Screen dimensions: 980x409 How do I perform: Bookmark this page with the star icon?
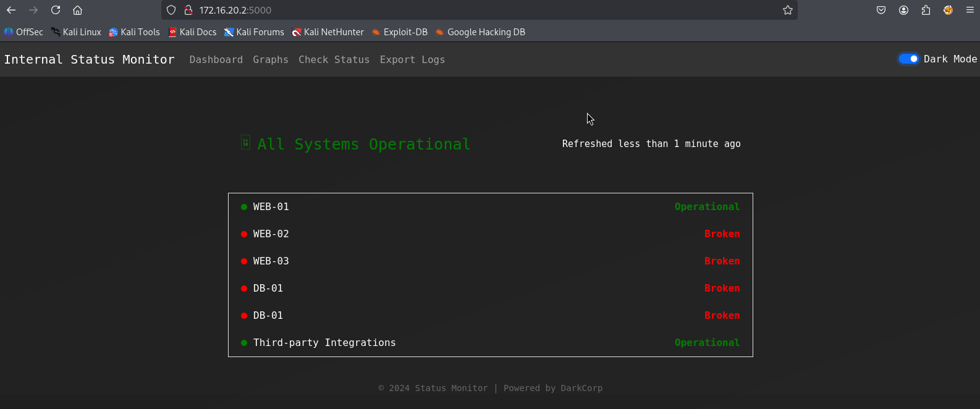coord(787,10)
